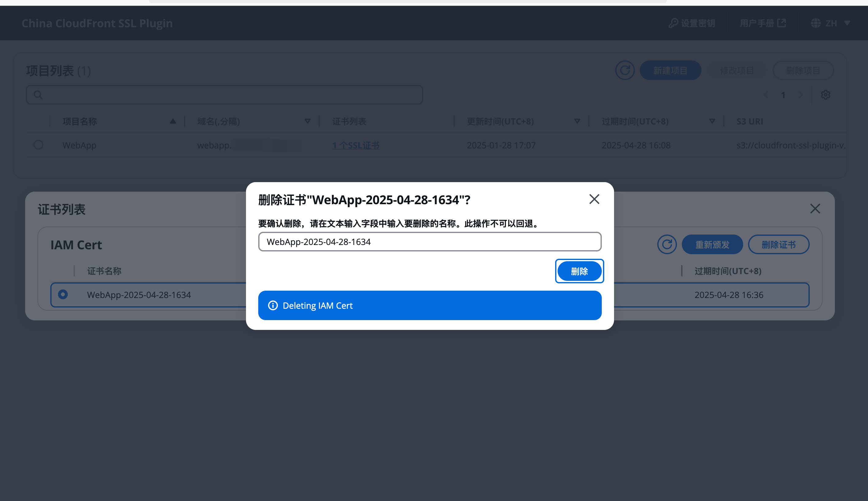This screenshot has width=868, height=501.
Task: Open table preferences gear icon
Action: click(825, 95)
